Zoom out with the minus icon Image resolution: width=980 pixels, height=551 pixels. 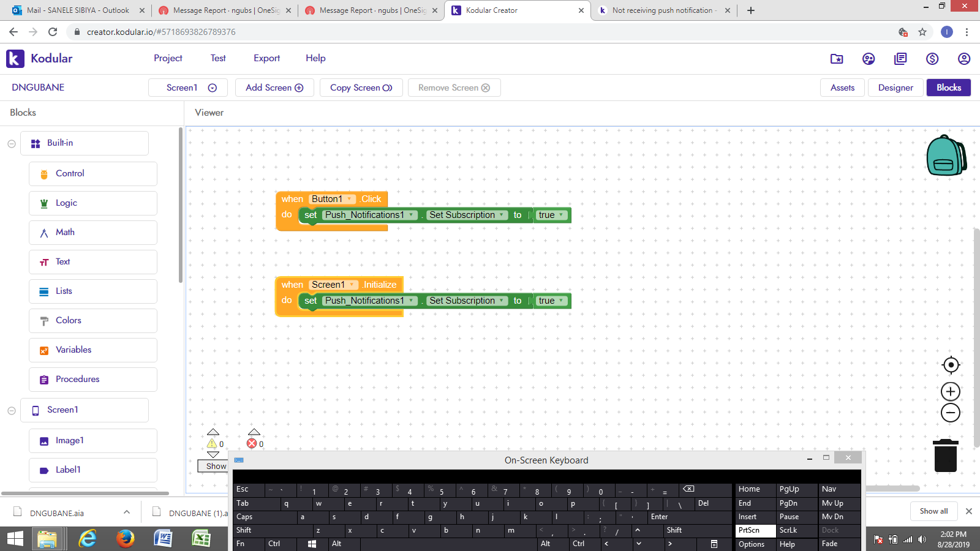coord(951,413)
